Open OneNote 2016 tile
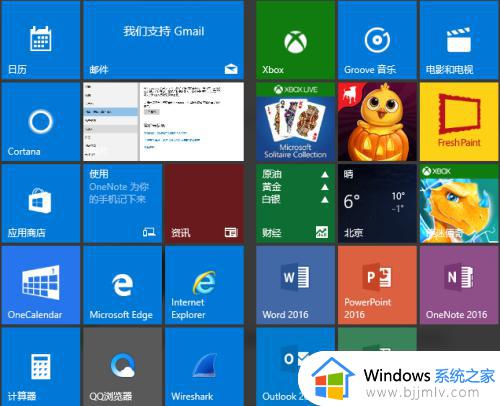Image resolution: width=500 pixels, height=406 pixels. (460, 285)
